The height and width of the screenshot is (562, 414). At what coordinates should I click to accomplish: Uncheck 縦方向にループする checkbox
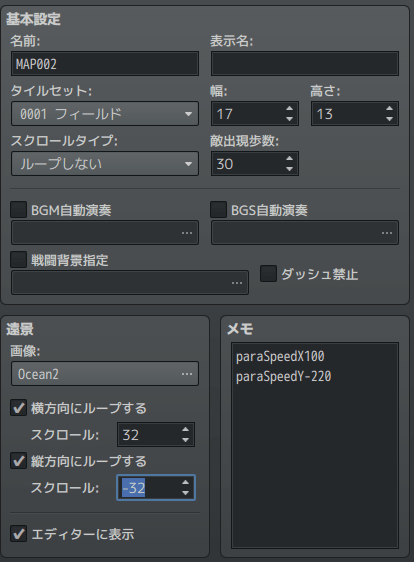pos(18,461)
